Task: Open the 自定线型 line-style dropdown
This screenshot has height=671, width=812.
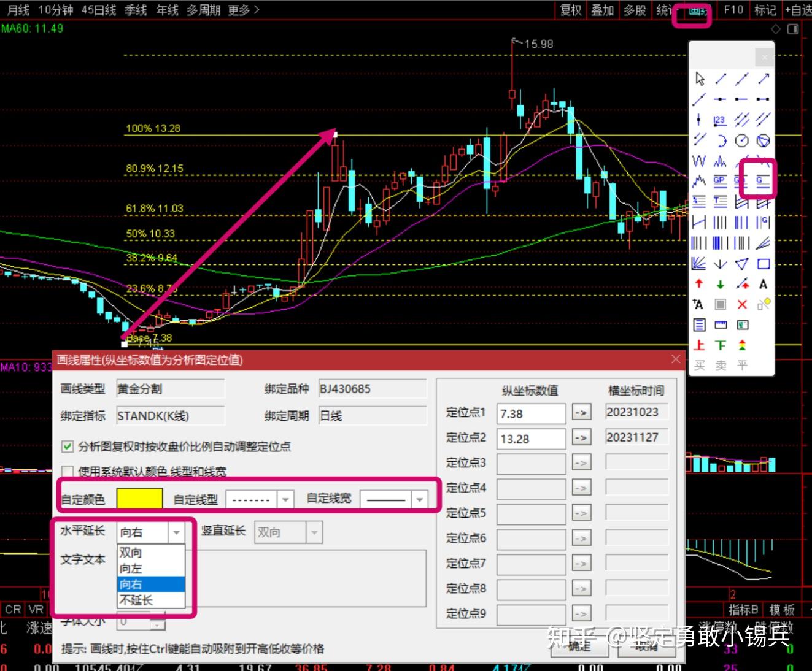Action: coord(285,499)
